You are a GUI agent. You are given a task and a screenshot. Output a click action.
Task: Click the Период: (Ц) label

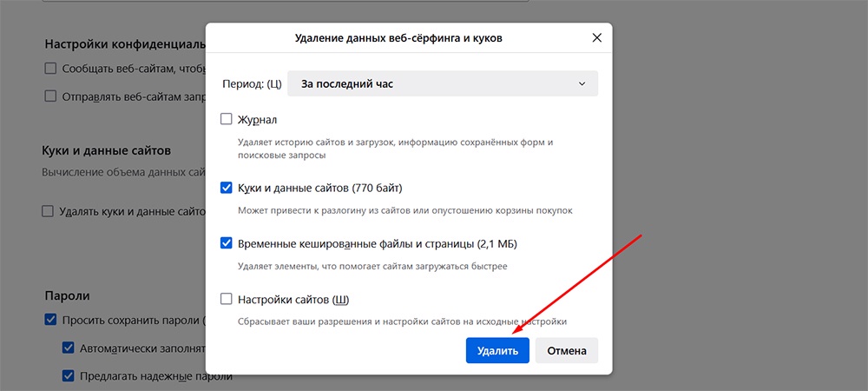coord(252,84)
